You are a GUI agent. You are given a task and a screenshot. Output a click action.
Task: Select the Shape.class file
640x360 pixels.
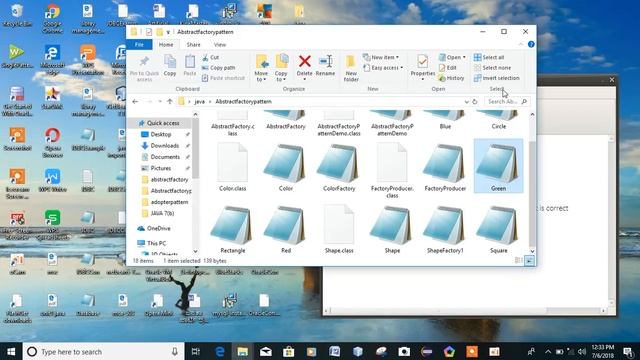(339, 229)
